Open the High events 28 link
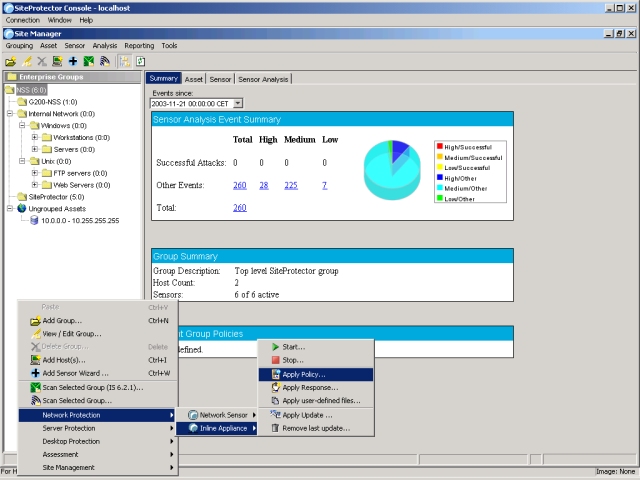Image resolution: width=640 pixels, height=480 pixels. pos(264,185)
